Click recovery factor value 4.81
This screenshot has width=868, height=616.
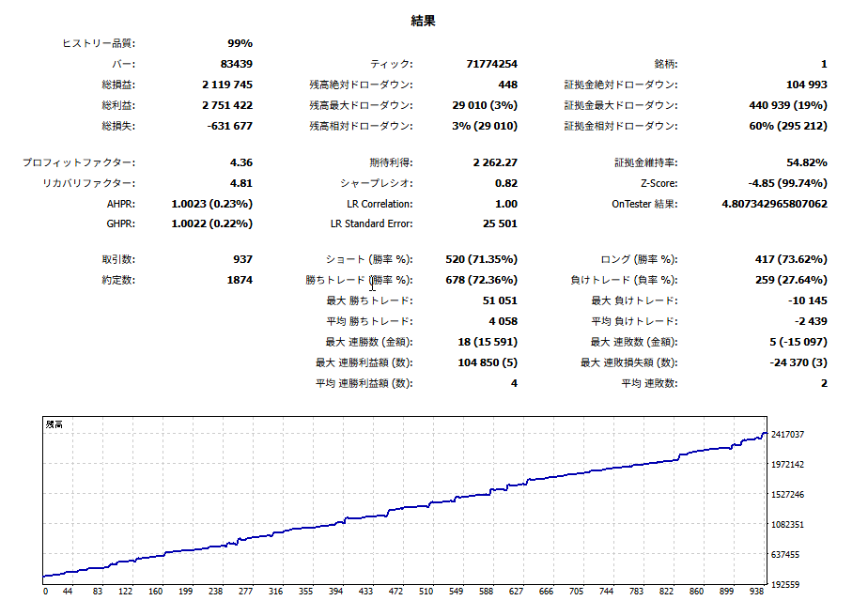click(x=241, y=183)
